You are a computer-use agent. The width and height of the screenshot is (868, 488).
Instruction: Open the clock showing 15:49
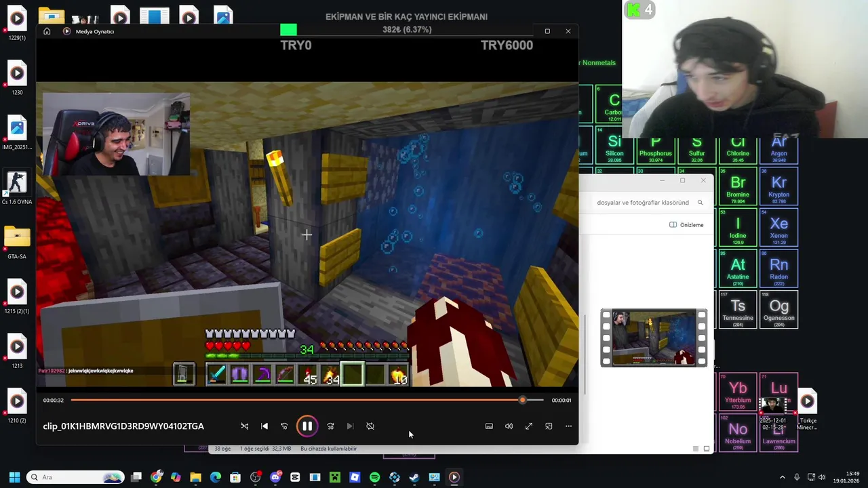tap(848, 477)
